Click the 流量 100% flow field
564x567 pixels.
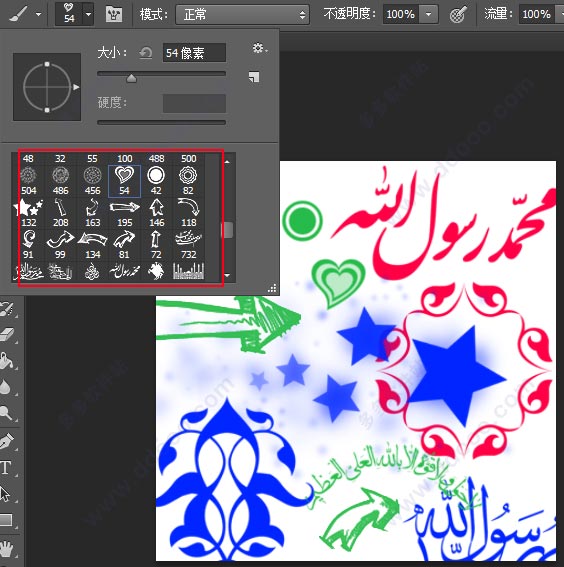pyautogui.click(x=537, y=14)
